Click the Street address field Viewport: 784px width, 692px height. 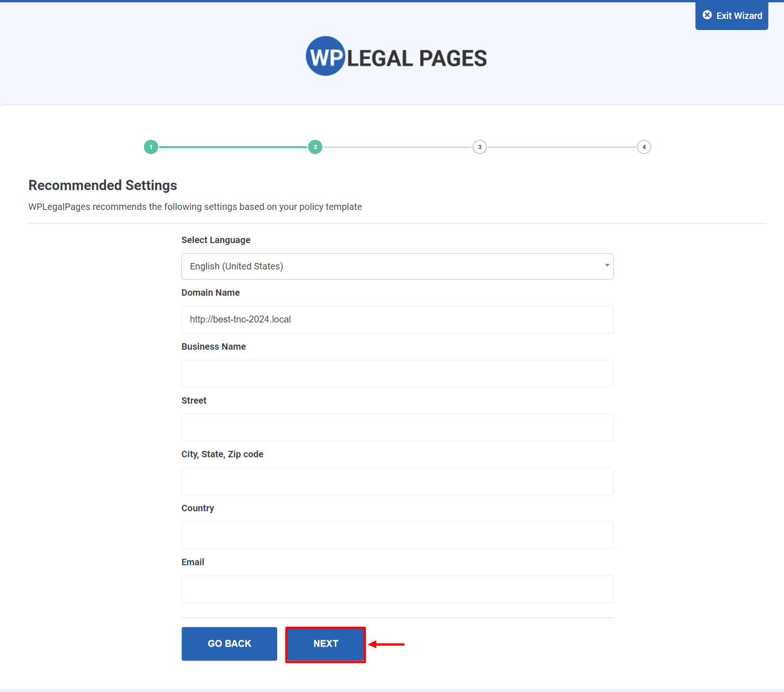point(397,427)
